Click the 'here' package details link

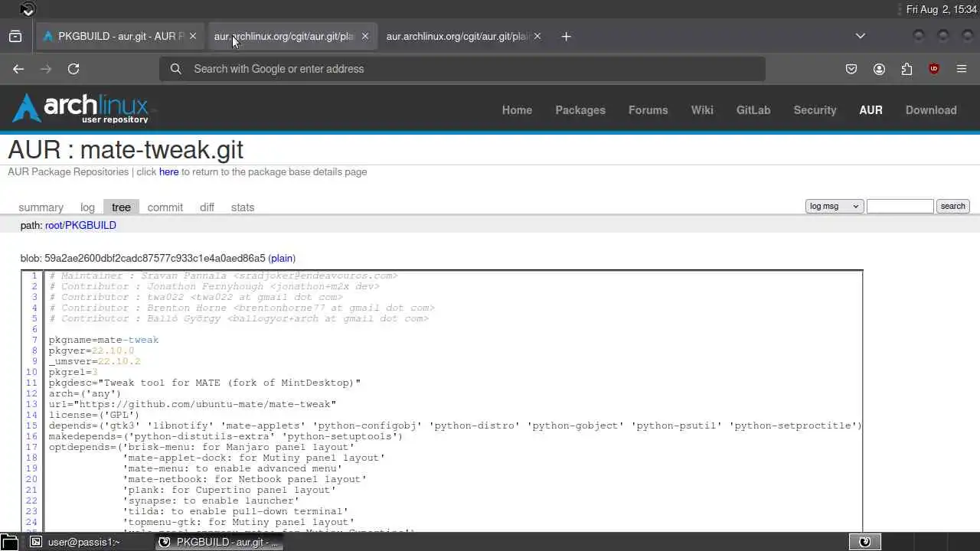click(x=168, y=172)
